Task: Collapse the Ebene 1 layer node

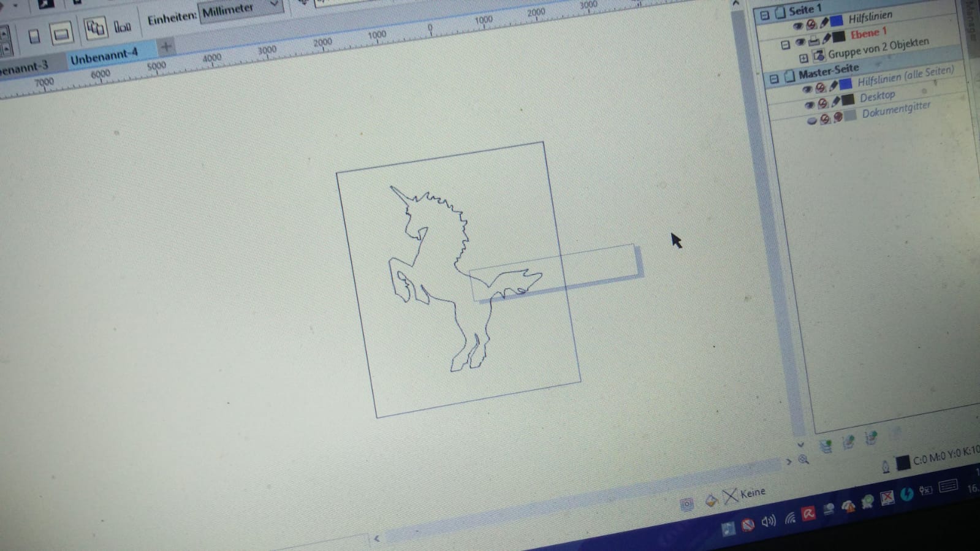Action: pos(785,45)
